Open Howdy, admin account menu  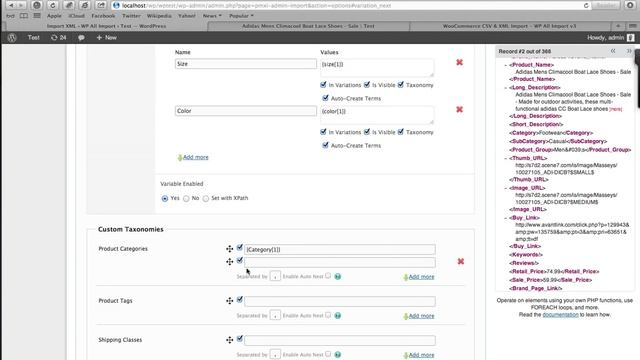[611, 38]
